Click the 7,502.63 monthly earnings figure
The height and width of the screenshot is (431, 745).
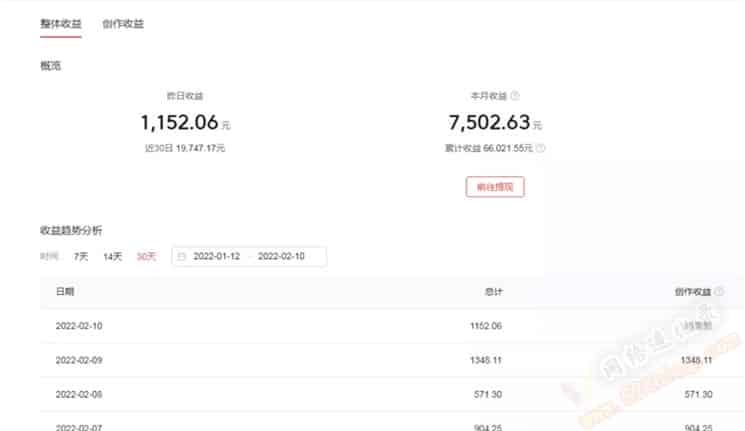pos(489,123)
